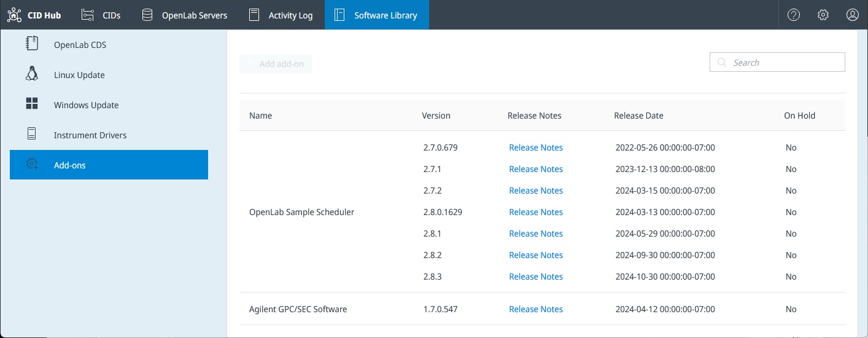Select the Agilent GPC/SEC Software name cell
The width and height of the screenshot is (868, 338).
tap(298, 309)
